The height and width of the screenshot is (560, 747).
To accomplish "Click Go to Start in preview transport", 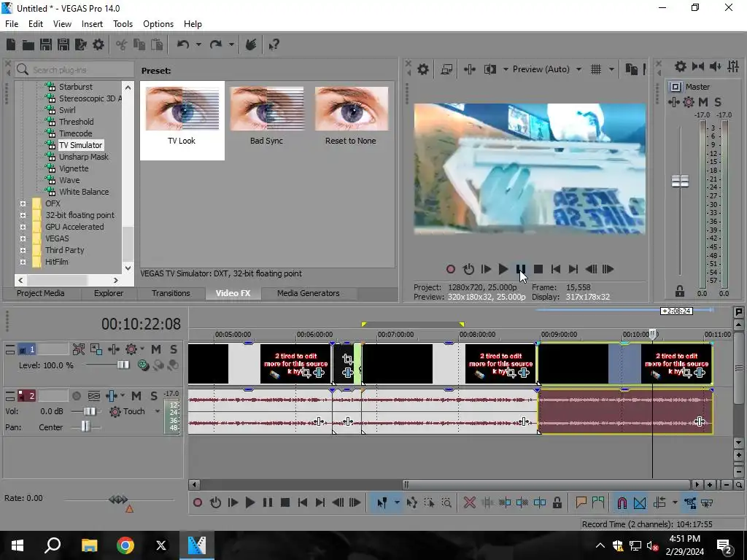I will click(x=555, y=270).
